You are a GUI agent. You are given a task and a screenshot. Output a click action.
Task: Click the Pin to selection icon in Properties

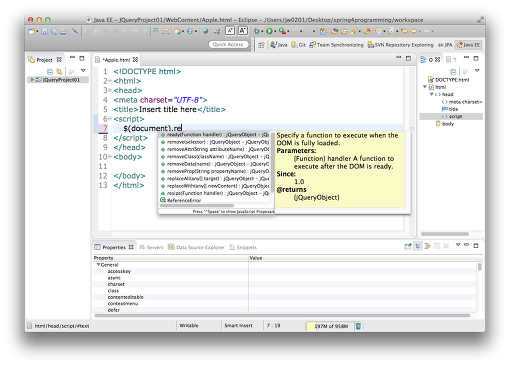tap(408, 246)
